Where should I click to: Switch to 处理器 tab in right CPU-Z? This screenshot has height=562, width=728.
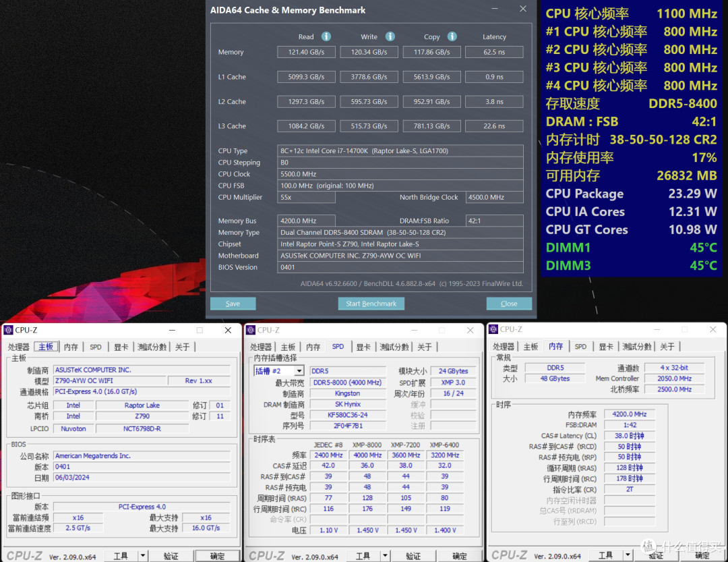pyautogui.click(x=504, y=346)
